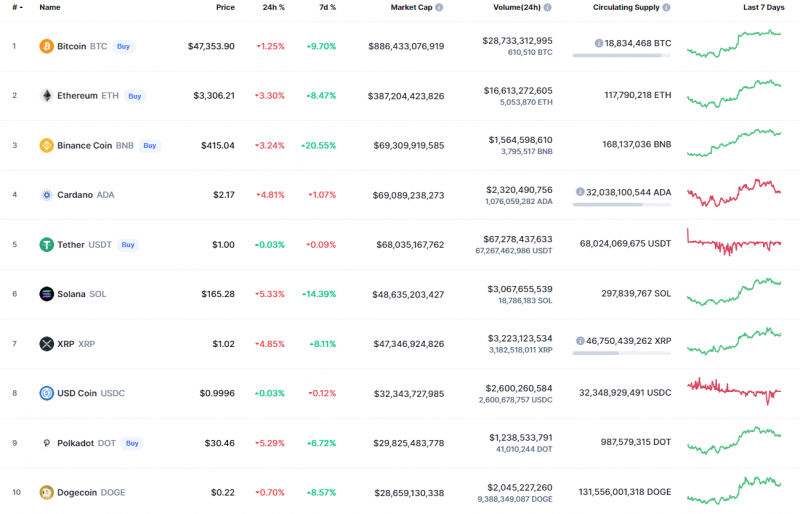Image resolution: width=800 pixels, height=514 pixels.
Task: Select Solana 24h change 5.33%
Action: [270, 294]
